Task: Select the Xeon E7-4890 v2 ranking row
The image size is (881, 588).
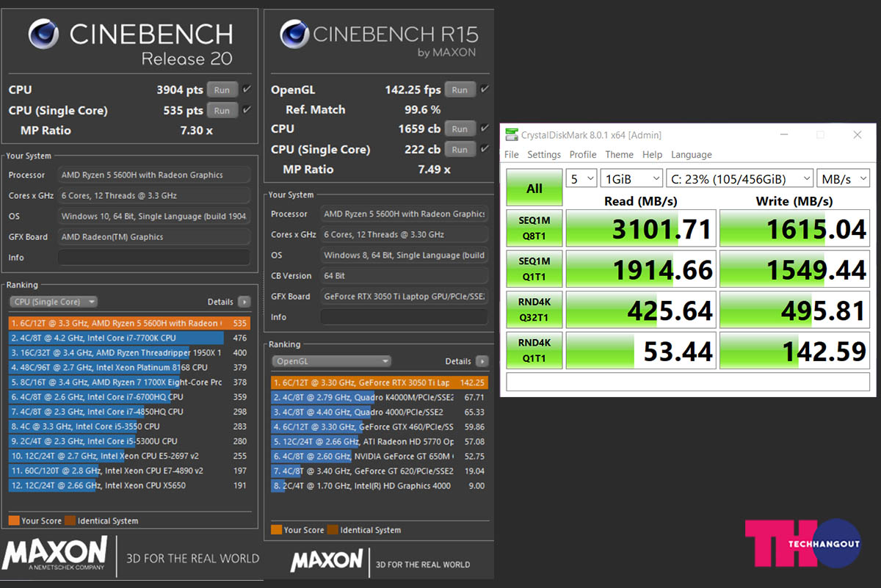Action: coord(130,471)
